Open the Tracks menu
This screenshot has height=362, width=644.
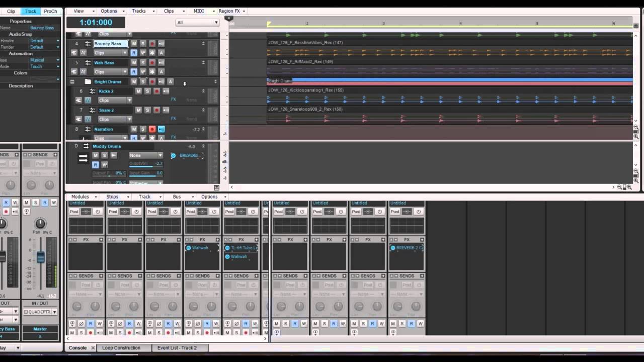coord(142,11)
